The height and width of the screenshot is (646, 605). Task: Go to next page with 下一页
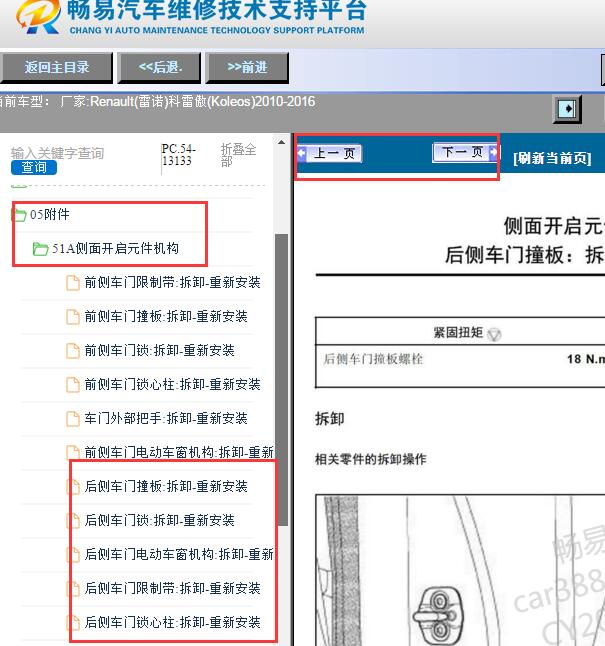coord(465,152)
